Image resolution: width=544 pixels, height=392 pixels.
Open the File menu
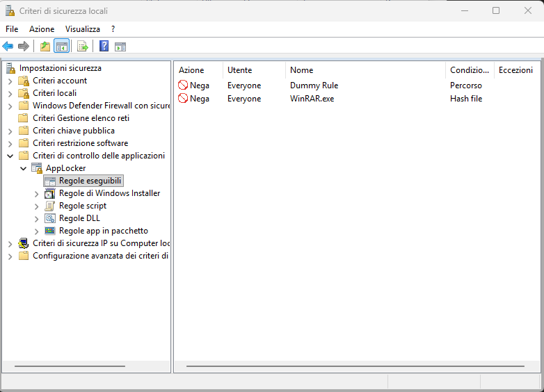point(12,29)
